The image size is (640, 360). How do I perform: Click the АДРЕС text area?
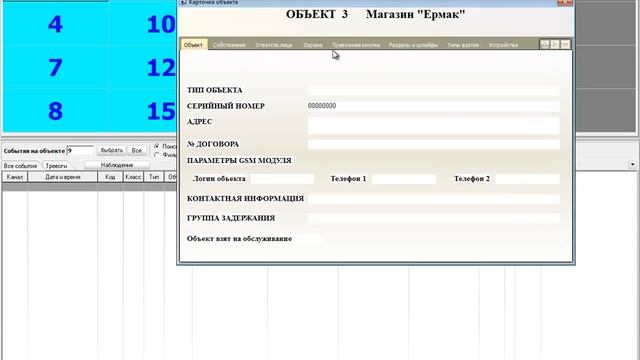[x=433, y=125]
